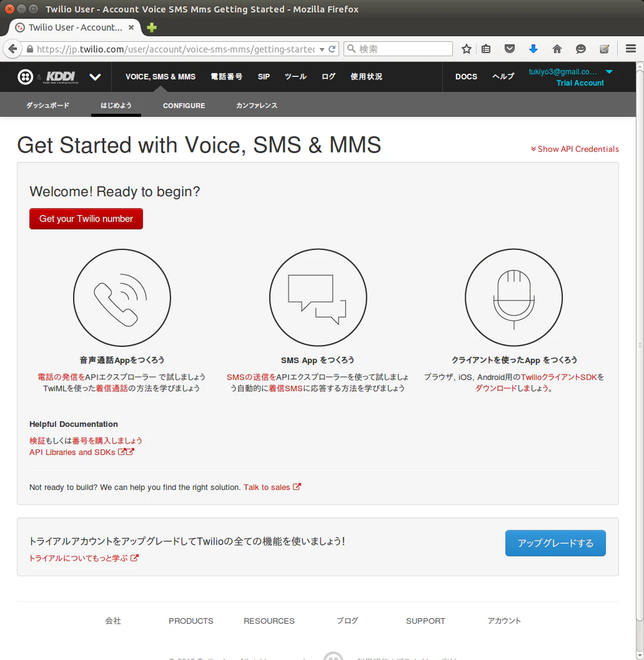Open the bookmarks list icon
This screenshot has height=660, width=644.
486,49
